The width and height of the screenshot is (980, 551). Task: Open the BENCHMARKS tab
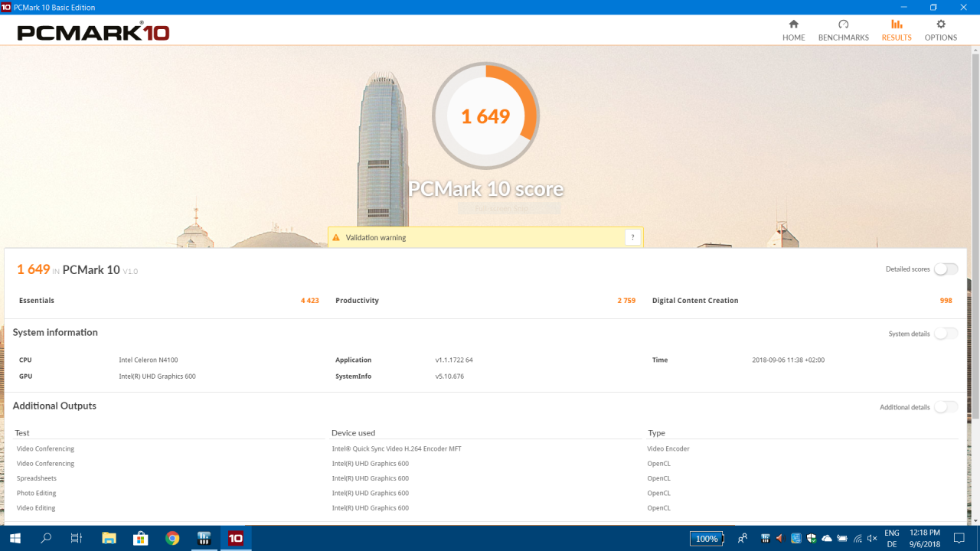(843, 31)
